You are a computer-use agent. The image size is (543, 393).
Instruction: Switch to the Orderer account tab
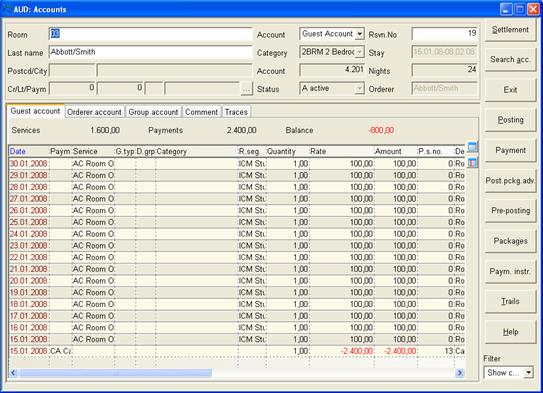pyautogui.click(x=94, y=112)
